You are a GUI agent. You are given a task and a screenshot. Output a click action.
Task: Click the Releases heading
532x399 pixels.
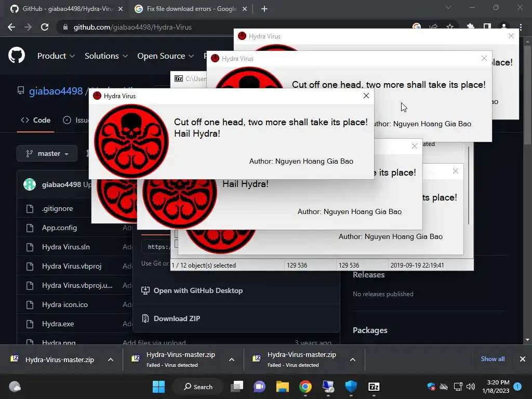click(368, 275)
